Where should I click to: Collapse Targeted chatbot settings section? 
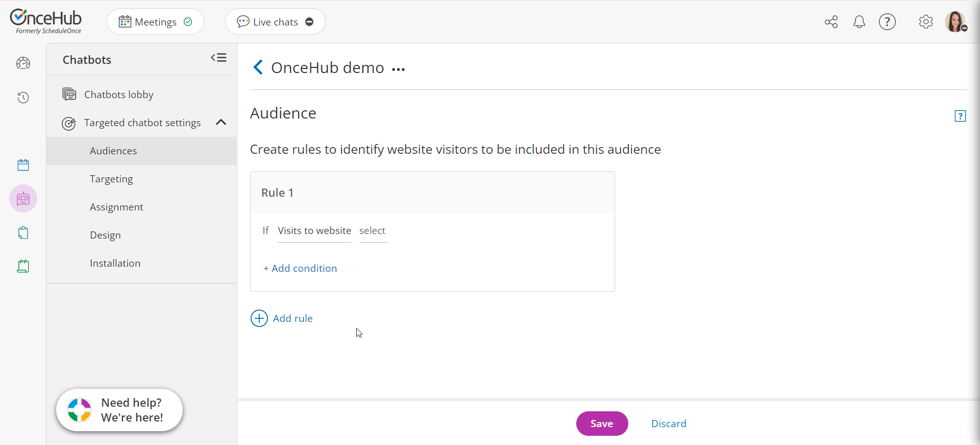pyautogui.click(x=221, y=122)
